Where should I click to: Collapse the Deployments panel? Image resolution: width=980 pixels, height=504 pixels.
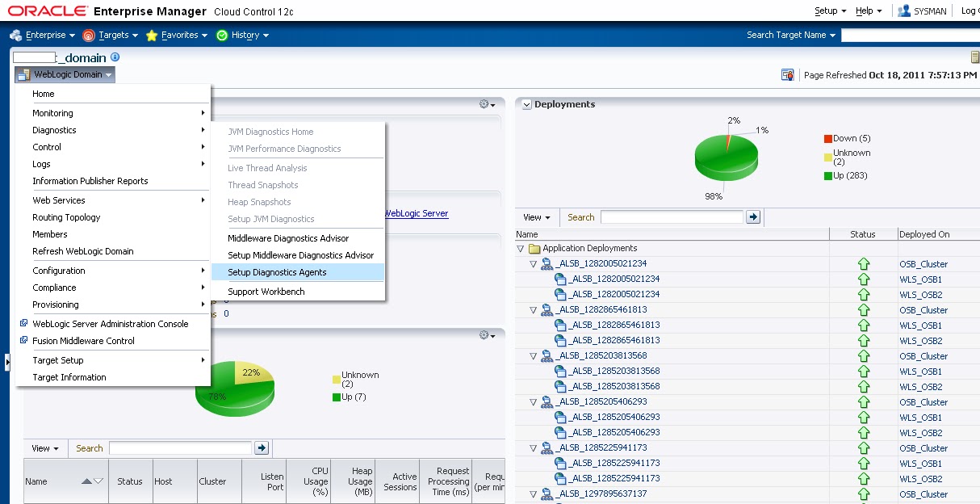pos(526,105)
